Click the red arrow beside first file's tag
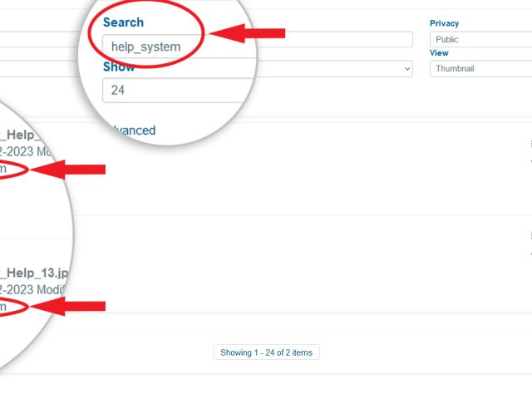Viewport: 532px width, 399px height. pos(68,170)
